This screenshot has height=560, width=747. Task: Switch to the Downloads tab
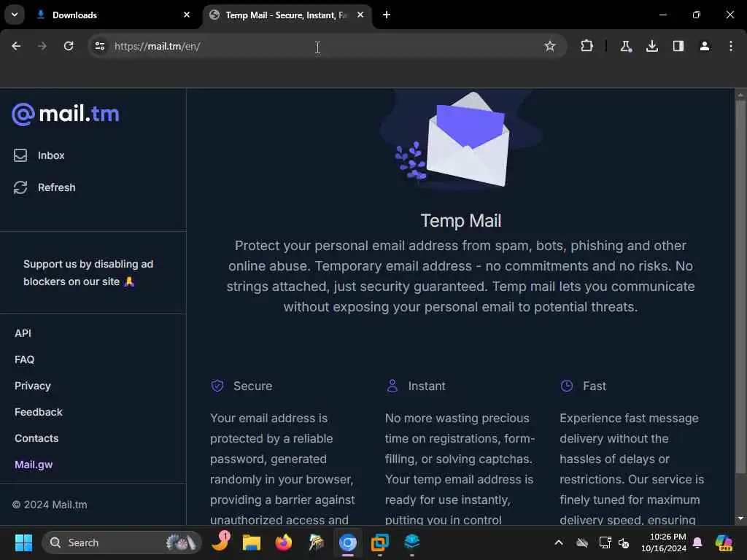tap(113, 15)
